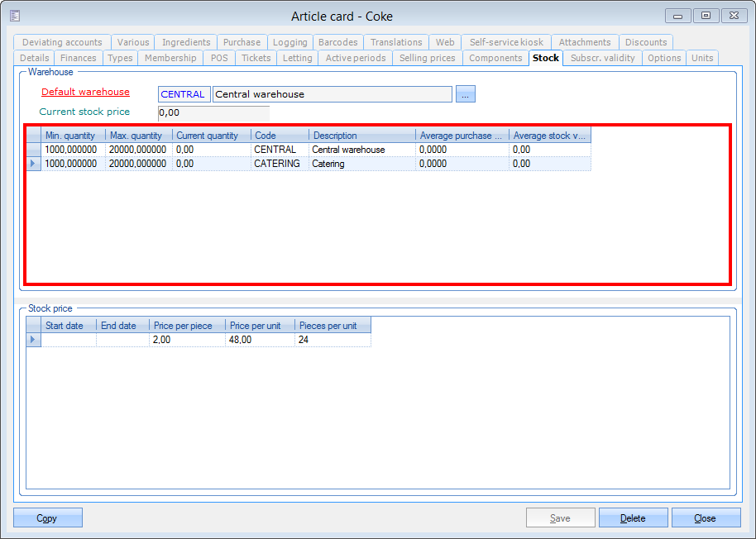Switch to the Components tab
Screen dimensions: 756x539
495,58
